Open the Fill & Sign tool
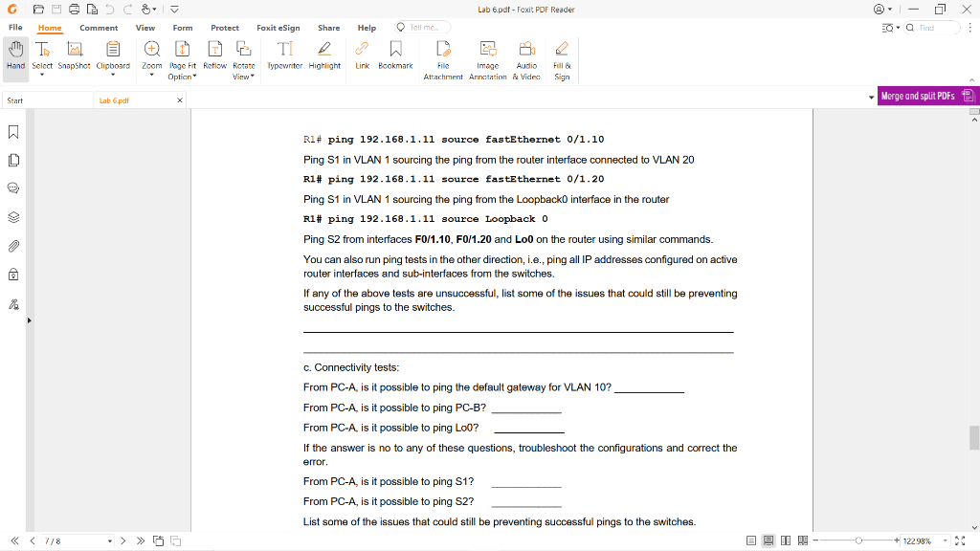The height and width of the screenshot is (551, 980). [562, 57]
